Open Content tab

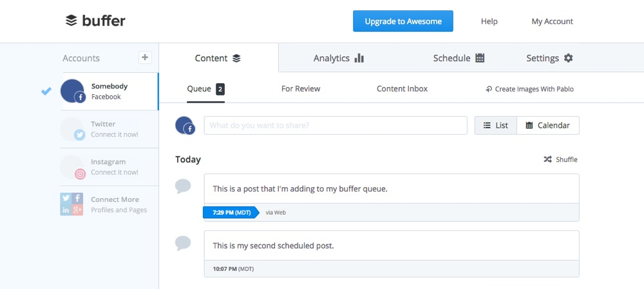tap(218, 58)
